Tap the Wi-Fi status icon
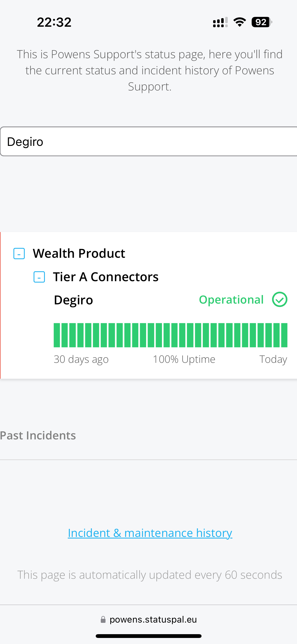Viewport: 297px width, 644px height. [240, 22]
